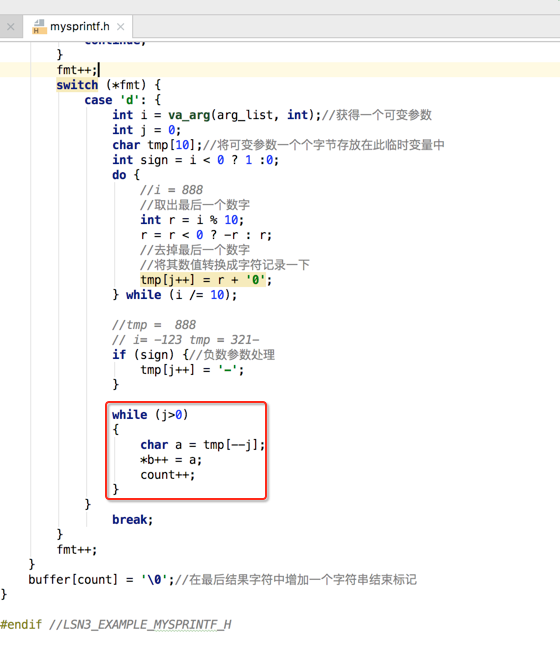Close the mysprintf.h tab
Screen dimensions: 560x660
121,27
